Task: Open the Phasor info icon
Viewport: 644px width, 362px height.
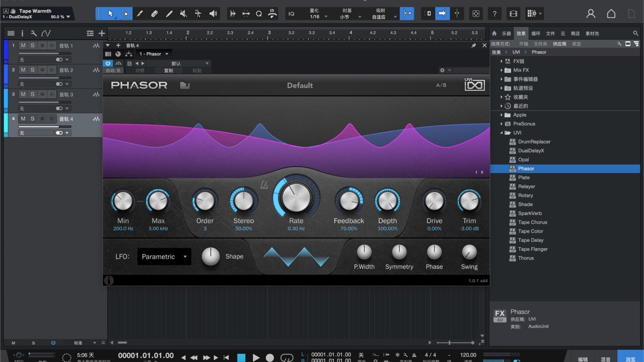Action: pyautogui.click(x=109, y=281)
